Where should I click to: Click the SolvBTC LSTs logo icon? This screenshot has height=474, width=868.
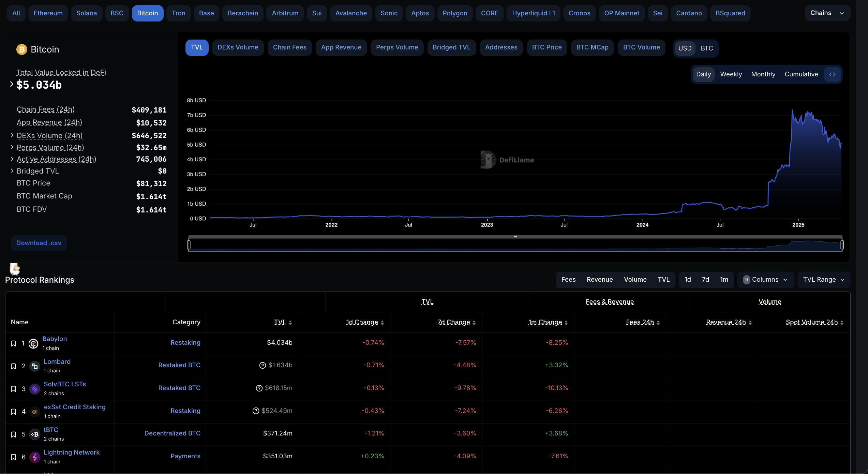click(35, 389)
